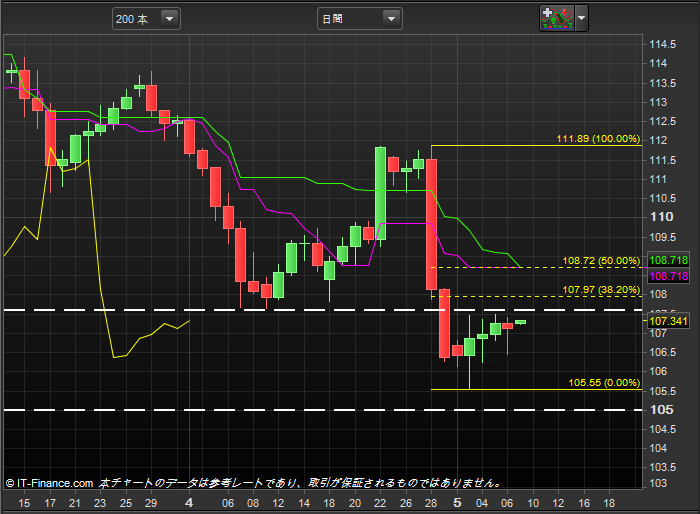The height and width of the screenshot is (514, 700).
Task: Click the bold 105 price axis label
Action: (x=662, y=410)
